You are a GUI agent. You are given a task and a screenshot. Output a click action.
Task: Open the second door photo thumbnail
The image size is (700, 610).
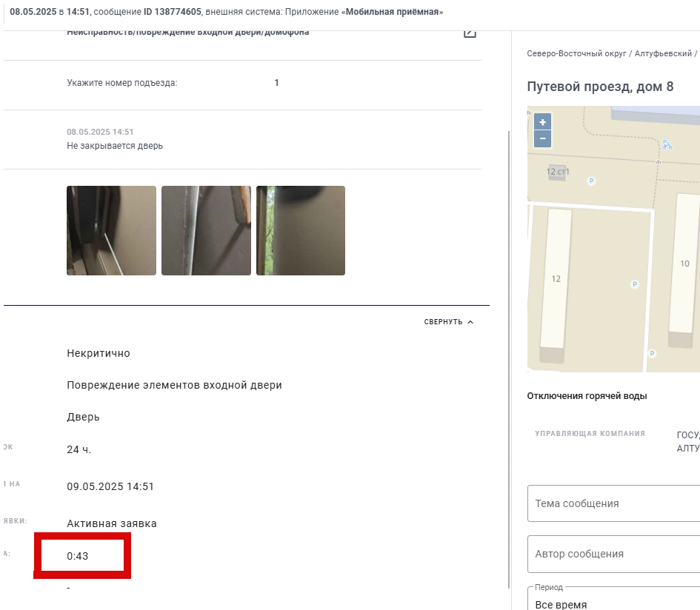206,230
